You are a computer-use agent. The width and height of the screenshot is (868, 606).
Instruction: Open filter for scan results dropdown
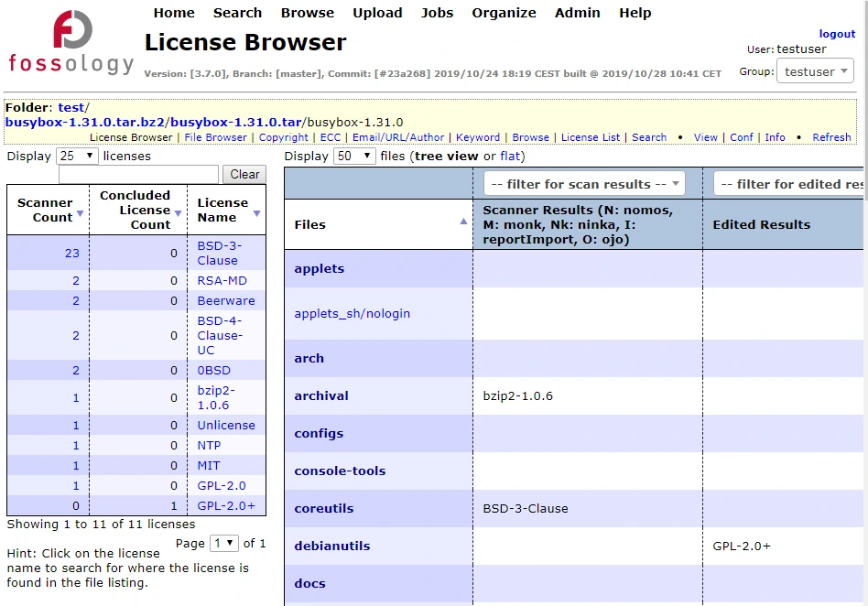pos(584,184)
